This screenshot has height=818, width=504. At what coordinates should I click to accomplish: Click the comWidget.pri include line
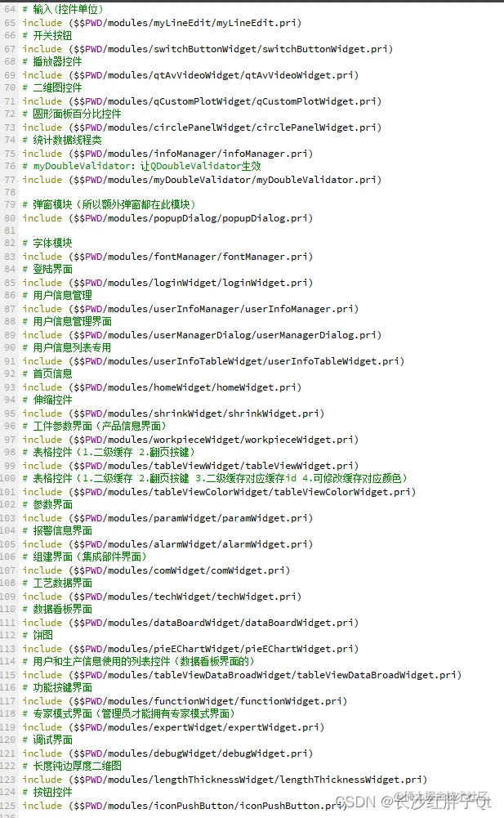point(156,570)
